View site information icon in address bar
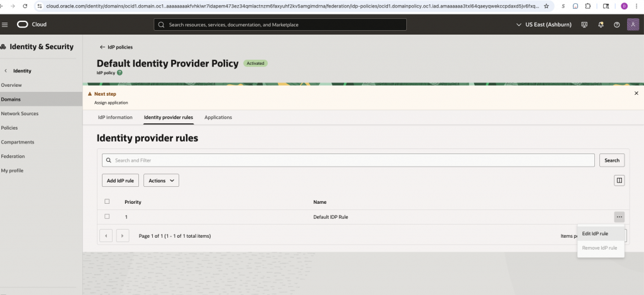 click(40, 6)
